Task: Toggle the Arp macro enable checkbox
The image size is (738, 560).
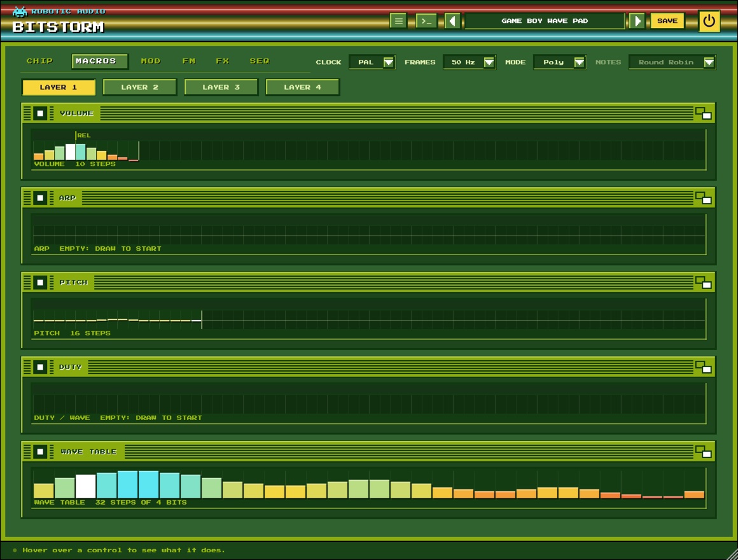Action: tap(40, 198)
